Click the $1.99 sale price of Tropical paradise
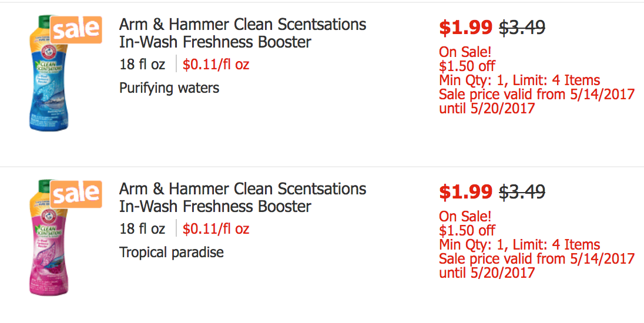644x323 pixels. pyautogui.click(x=465, y=191)
